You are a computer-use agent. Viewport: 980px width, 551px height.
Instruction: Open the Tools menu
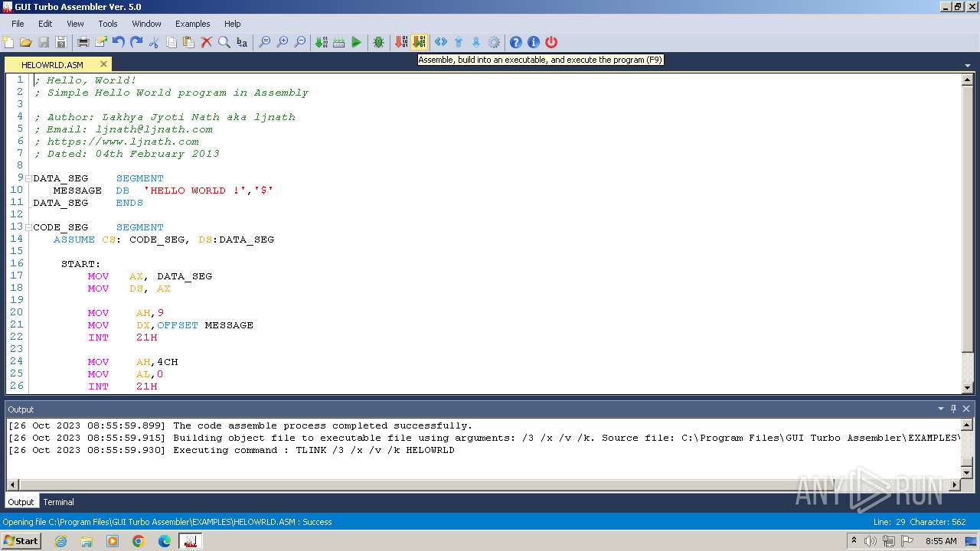click(108, 24)
